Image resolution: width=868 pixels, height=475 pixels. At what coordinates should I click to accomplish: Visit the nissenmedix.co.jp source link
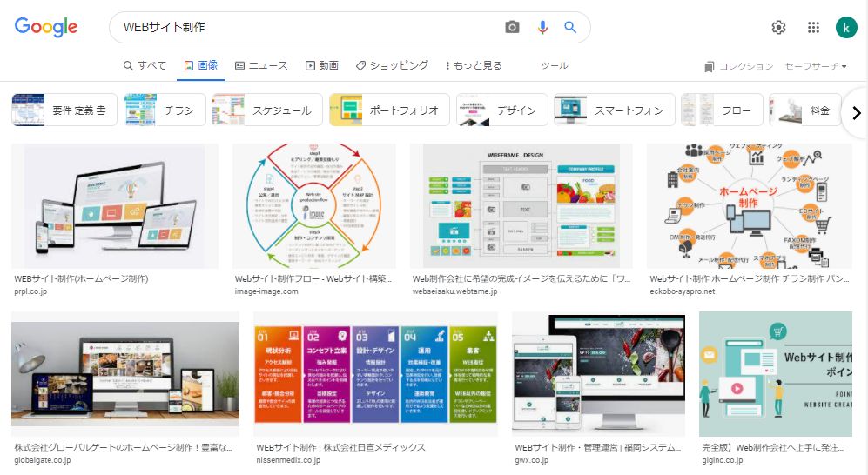click(x=288, y=459)
